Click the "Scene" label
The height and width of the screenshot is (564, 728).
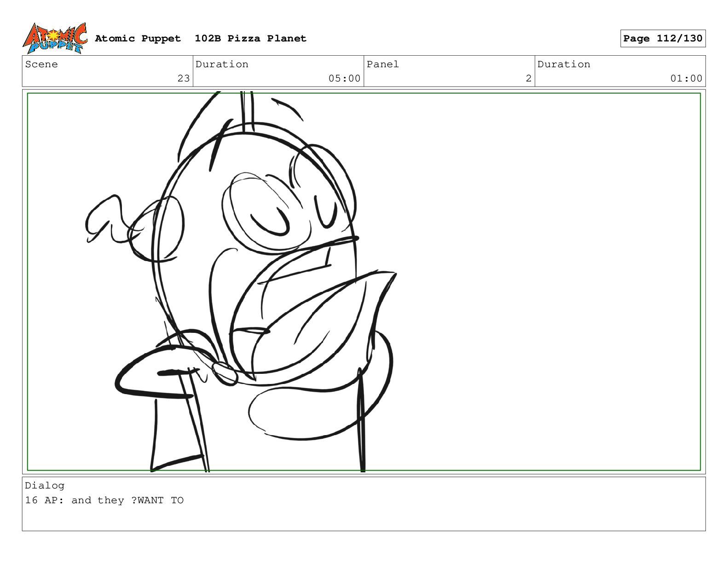41,64
